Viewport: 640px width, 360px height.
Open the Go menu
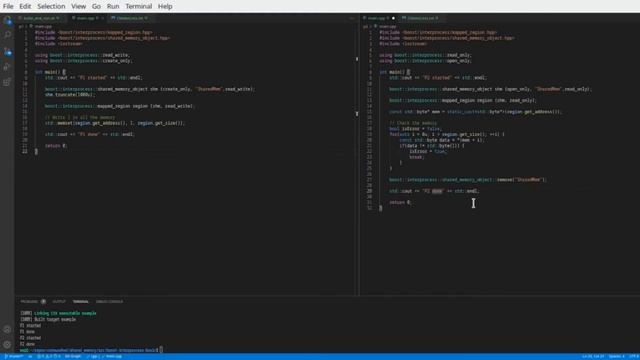(x=96, y=7)
